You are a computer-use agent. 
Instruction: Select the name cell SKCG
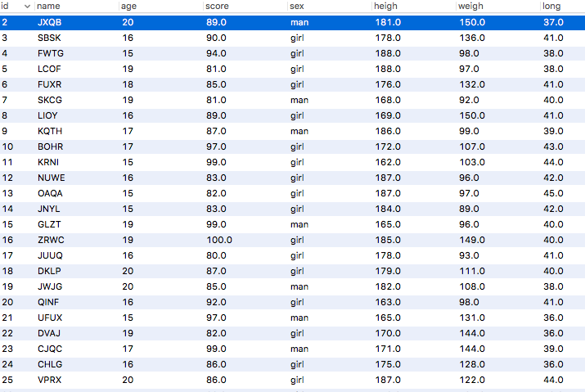pos(50,100)
